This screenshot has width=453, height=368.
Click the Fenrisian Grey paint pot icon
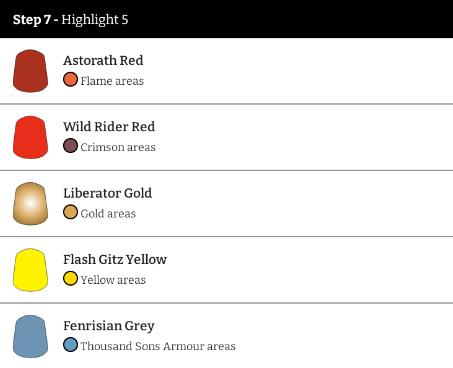click(30, 336)
